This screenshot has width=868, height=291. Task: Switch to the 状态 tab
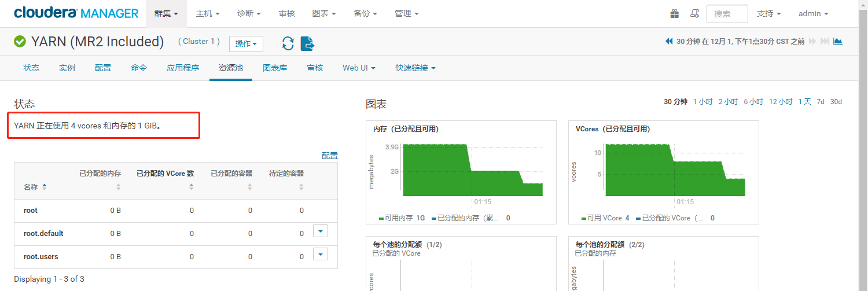32,68
